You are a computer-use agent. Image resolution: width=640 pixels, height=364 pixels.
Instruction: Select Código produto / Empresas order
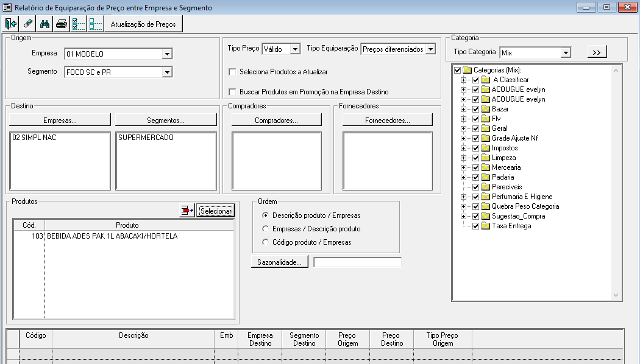(x=265, y=242)
